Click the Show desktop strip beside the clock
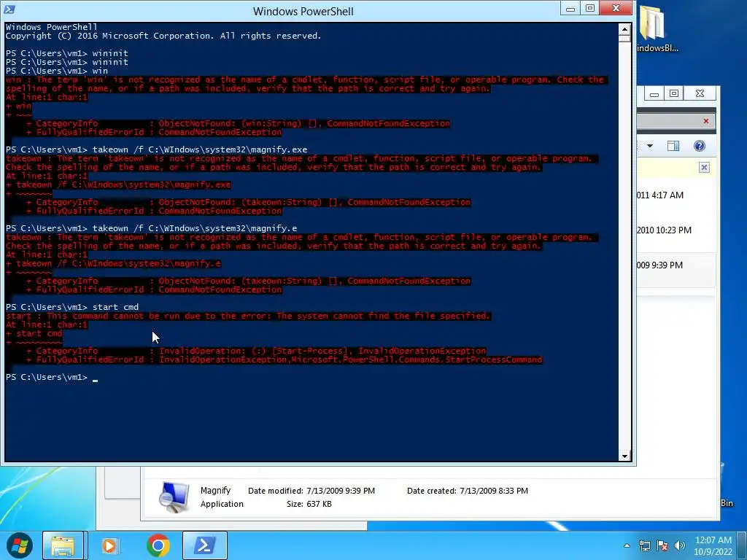This screenshot has width=747, height=560. tap(743, 545)
